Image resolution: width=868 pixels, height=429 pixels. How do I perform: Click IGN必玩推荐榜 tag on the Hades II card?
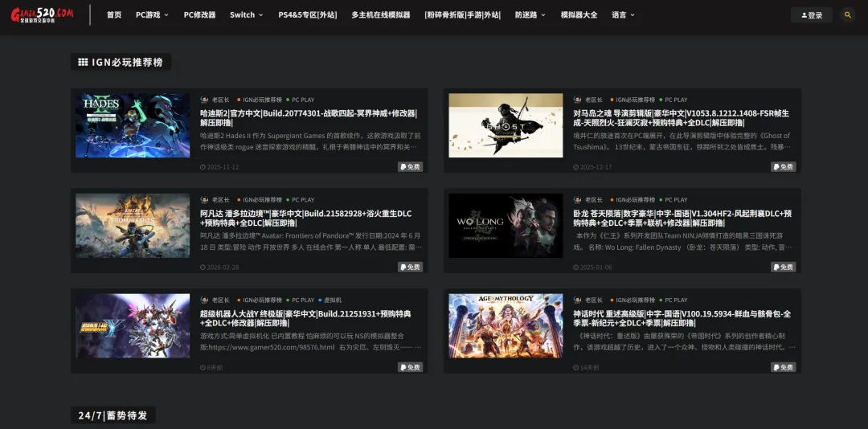click(x=259, y=100)
